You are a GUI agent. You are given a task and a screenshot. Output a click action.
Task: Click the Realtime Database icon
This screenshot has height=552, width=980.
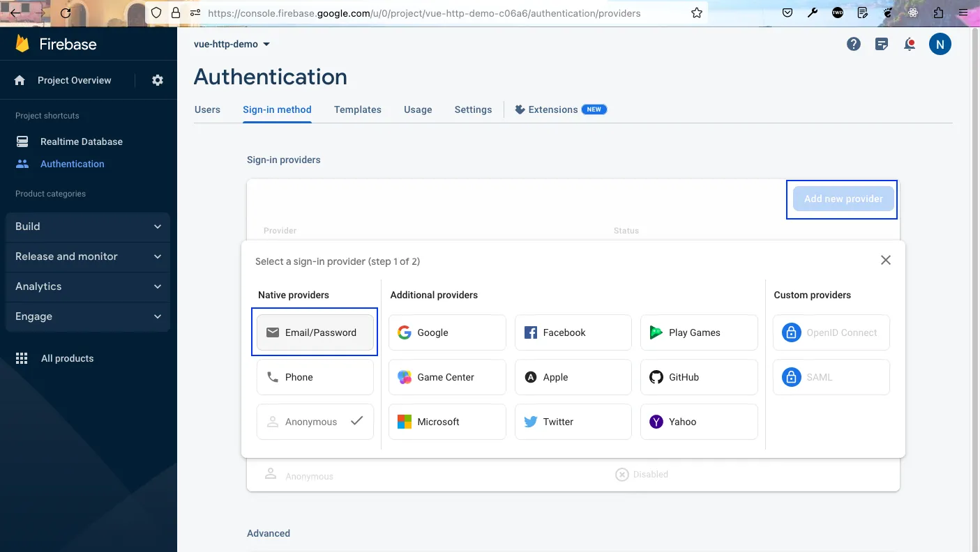22,141
